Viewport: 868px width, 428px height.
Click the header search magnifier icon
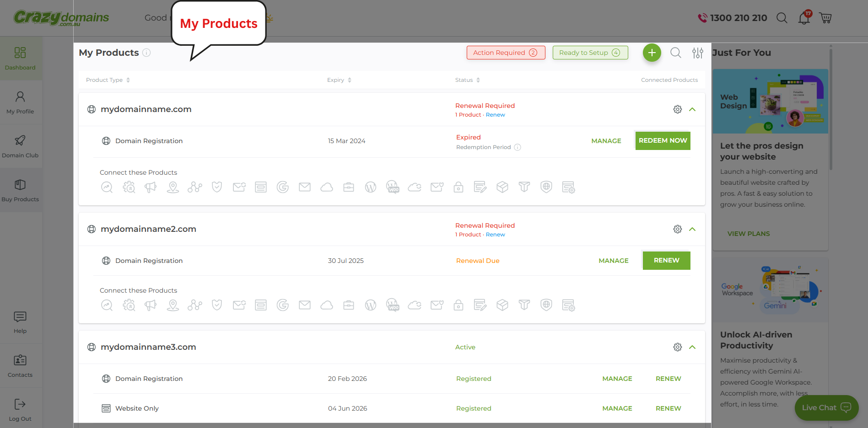tap(782, 18)
